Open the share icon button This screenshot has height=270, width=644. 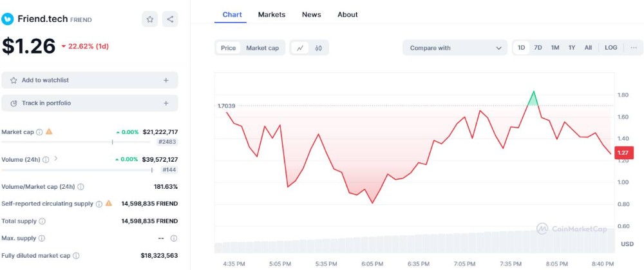pos(170,19)
